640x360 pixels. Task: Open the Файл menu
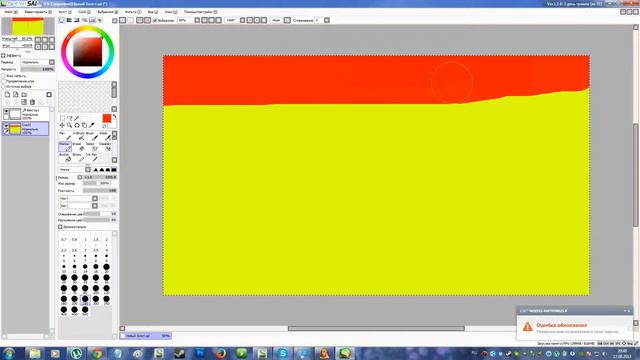click(10, 12)
